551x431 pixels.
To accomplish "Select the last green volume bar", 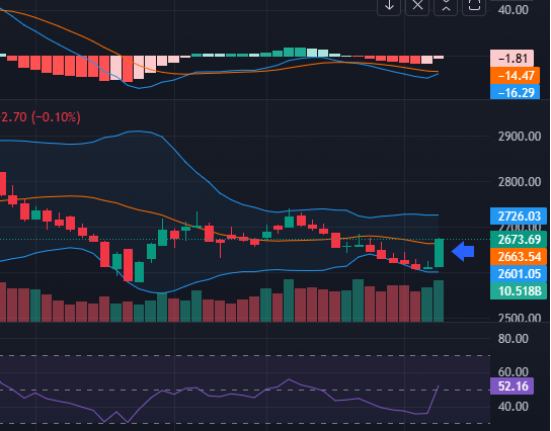I will 439,301.
